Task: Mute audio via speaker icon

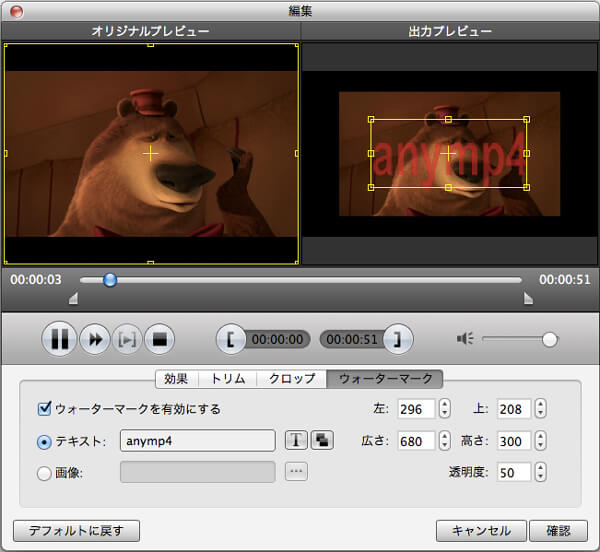Action: coord(465,339)
